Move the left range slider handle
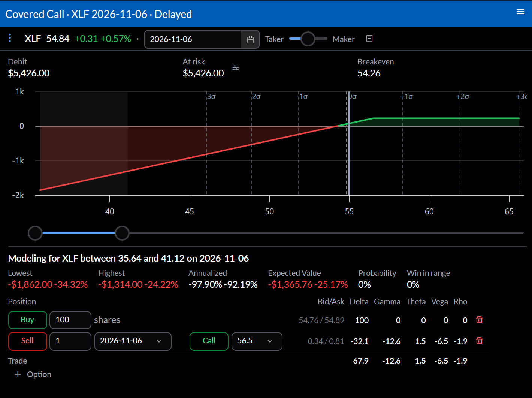Image resolution: width=532 pixels, height=398 pixels. tap(35, 233)
